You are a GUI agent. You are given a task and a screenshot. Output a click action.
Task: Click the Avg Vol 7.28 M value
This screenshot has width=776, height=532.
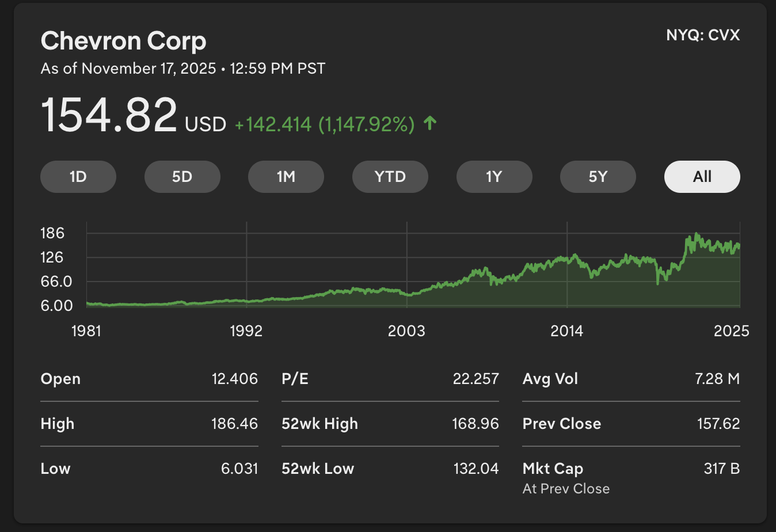pyautogui.click(x=717, y=379)
